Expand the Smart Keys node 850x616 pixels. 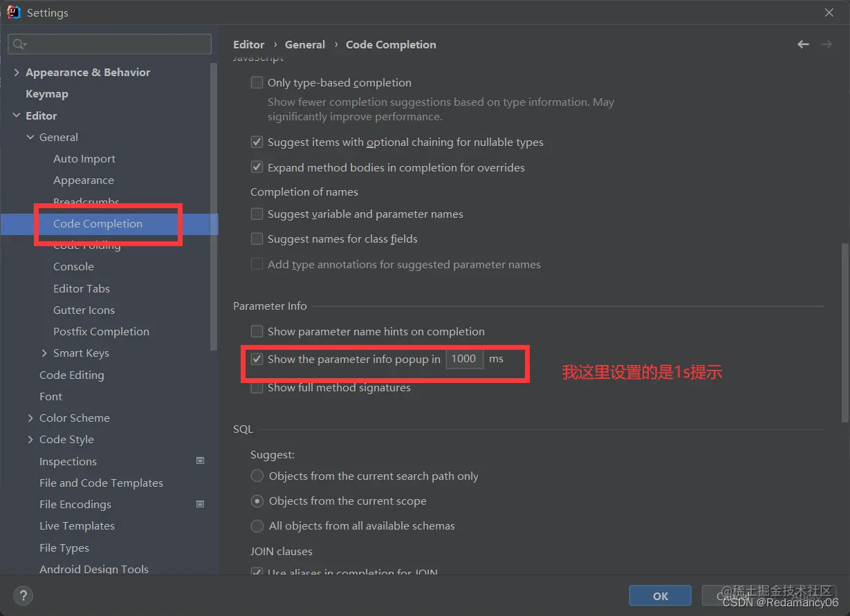(44, 353)
